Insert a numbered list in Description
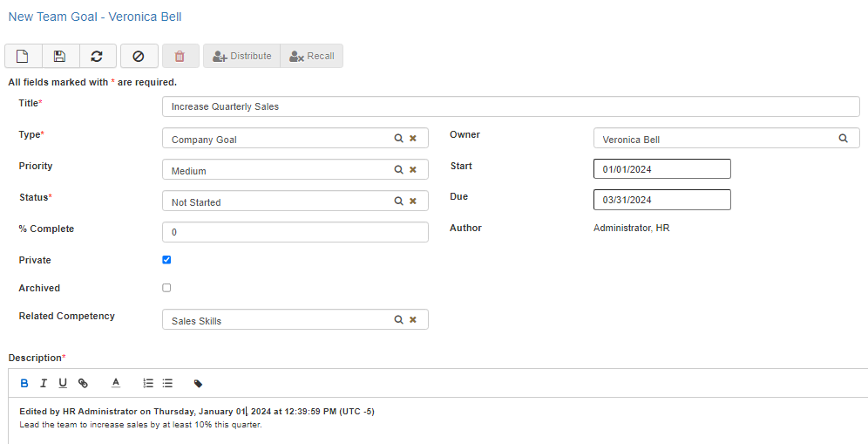The image size is (868, 444). (148, 383)
